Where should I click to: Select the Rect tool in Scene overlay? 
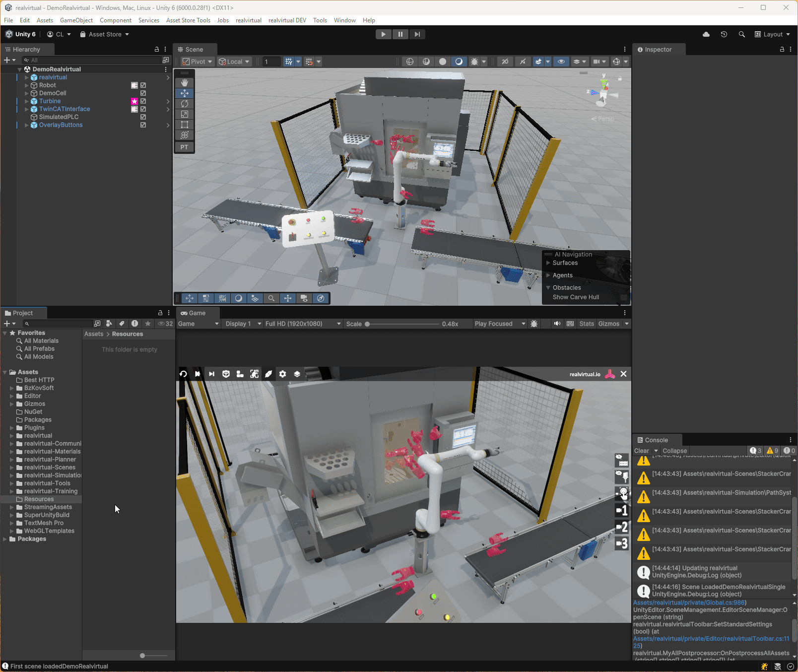(184, 125)
